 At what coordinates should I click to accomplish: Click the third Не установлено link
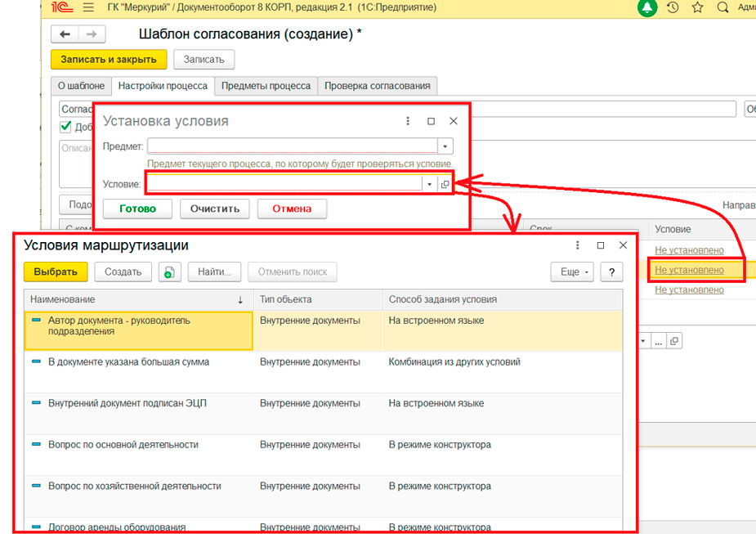coord(689,290)
